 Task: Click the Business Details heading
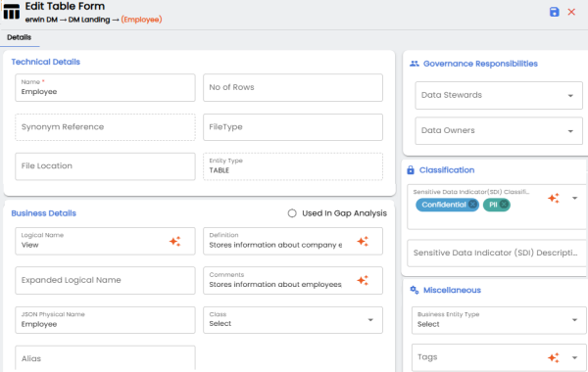[43, 213]
